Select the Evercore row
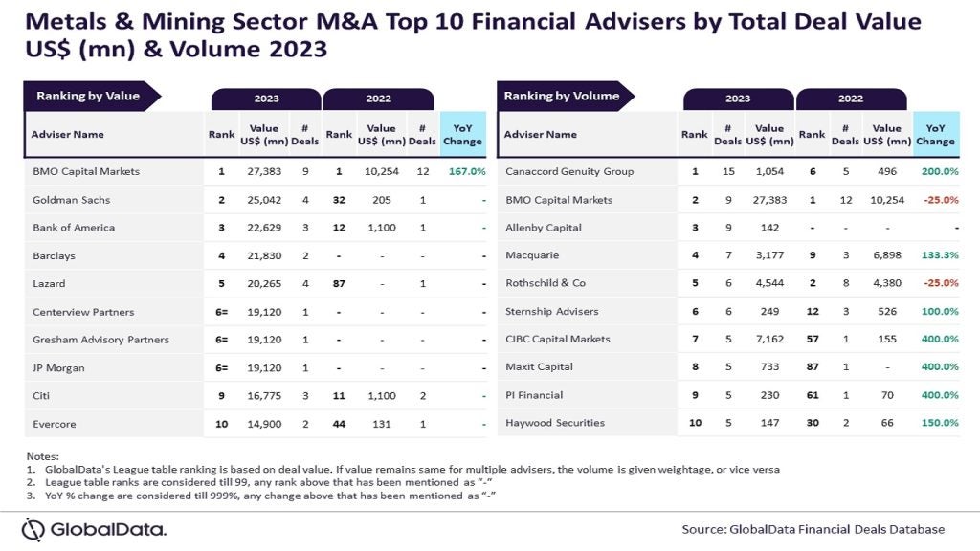 point(255,424)
